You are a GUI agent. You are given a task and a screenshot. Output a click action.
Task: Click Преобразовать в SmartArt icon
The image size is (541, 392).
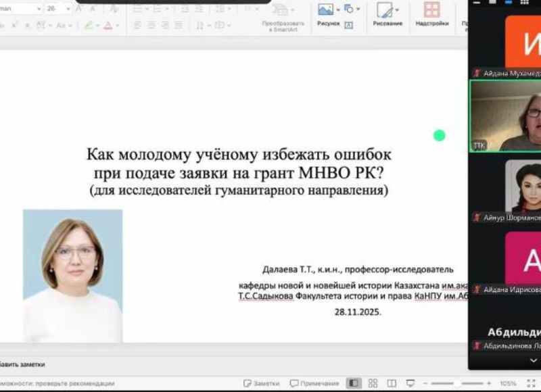(x=279, y=11)
